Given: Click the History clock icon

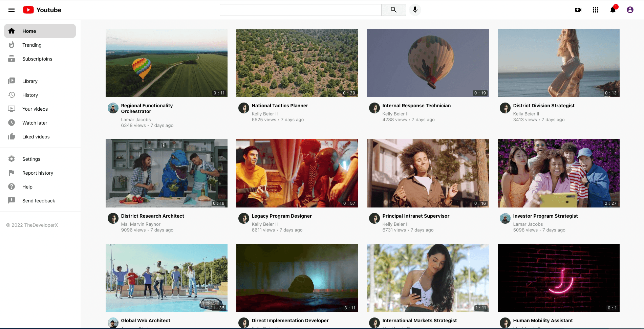Looking at the screenshot, I should coord(12,95).
